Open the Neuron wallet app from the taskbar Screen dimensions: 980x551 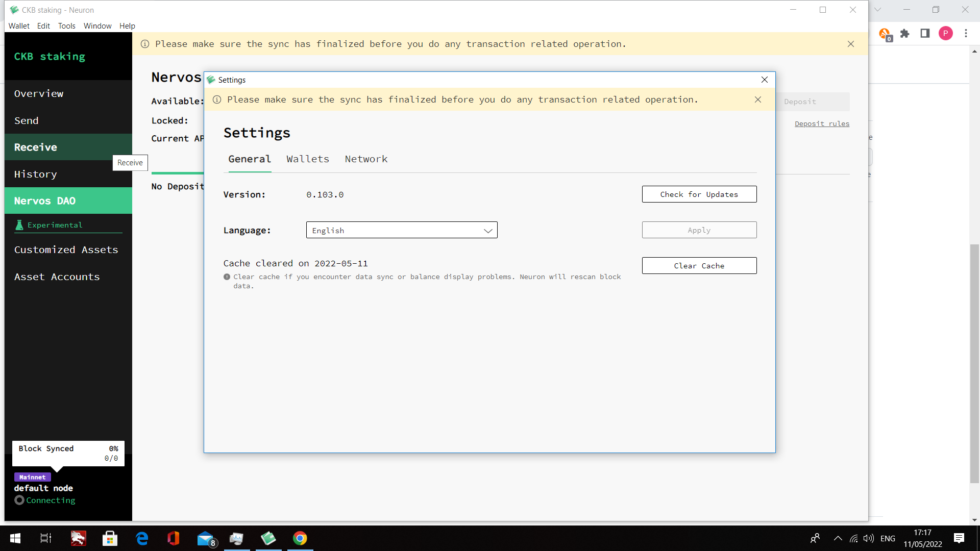pyautogui.click(x=268, y=538)
